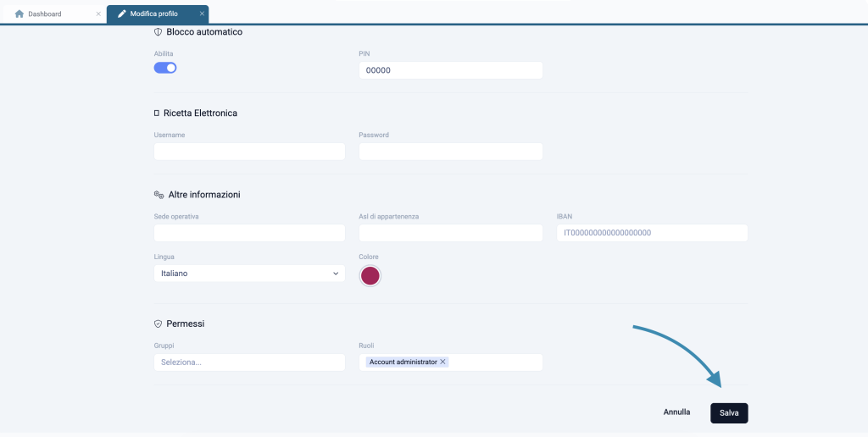Click the Ricetta Elettronica Username field
The width and height of the screenshot is (868, 437).
(249, 152)
